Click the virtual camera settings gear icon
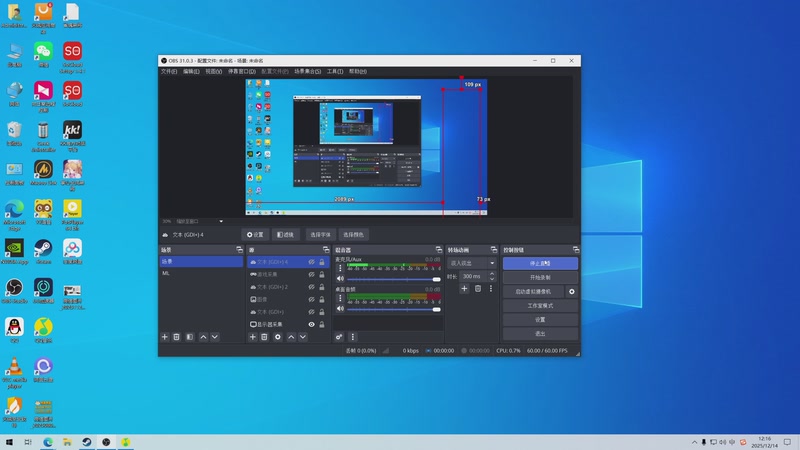This screenshot has height=450, width=800. click(572, 291)
